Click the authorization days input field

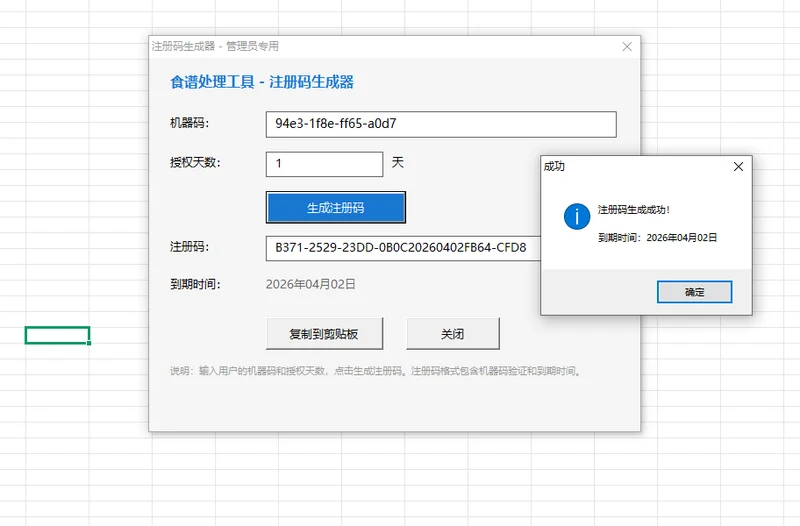pos(324,164)
